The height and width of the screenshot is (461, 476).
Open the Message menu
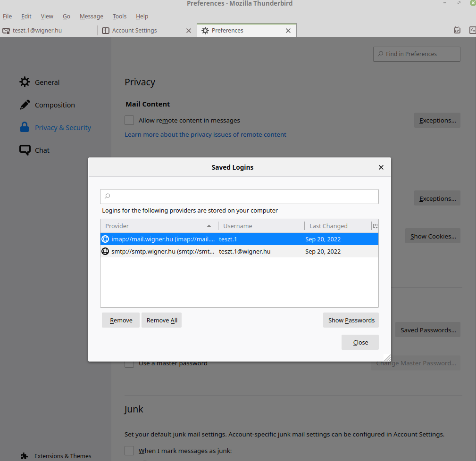coord(92,16)
